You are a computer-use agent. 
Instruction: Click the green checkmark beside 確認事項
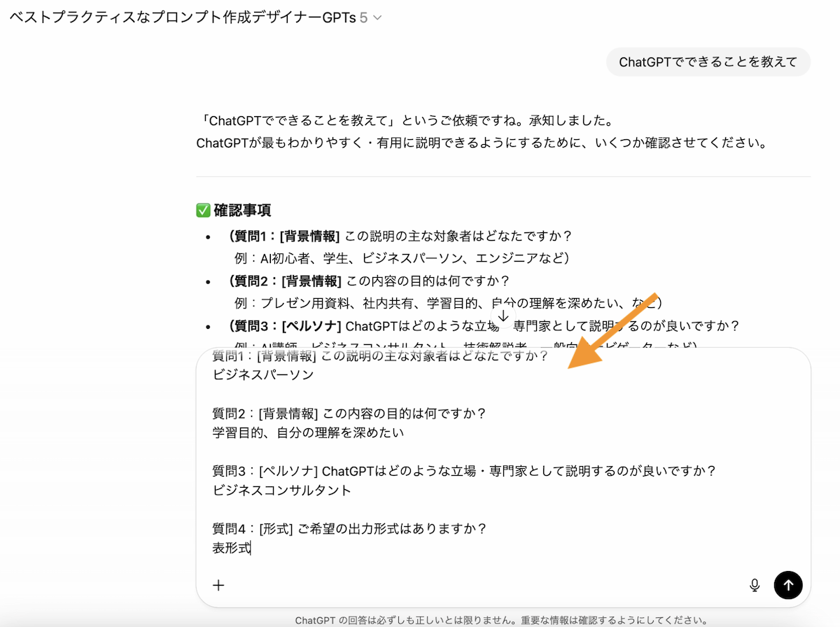203,211
